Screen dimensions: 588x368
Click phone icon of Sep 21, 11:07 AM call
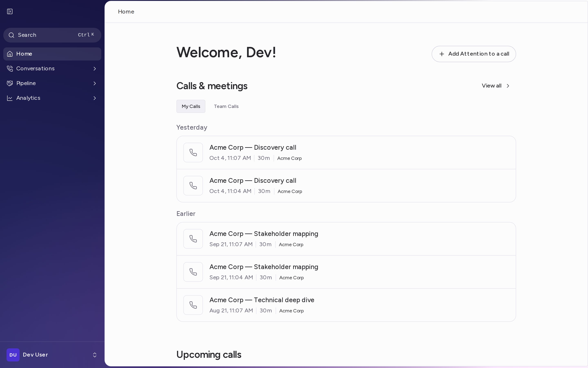click(x=193, y=239)
